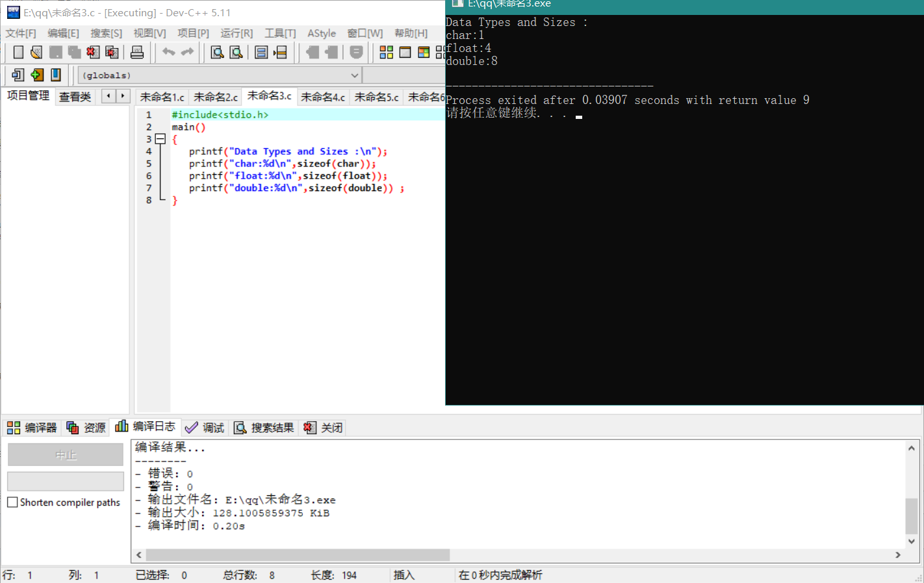
Task: Click compile log horizontal scrollbar right arrow
Action: click(898, 555)
